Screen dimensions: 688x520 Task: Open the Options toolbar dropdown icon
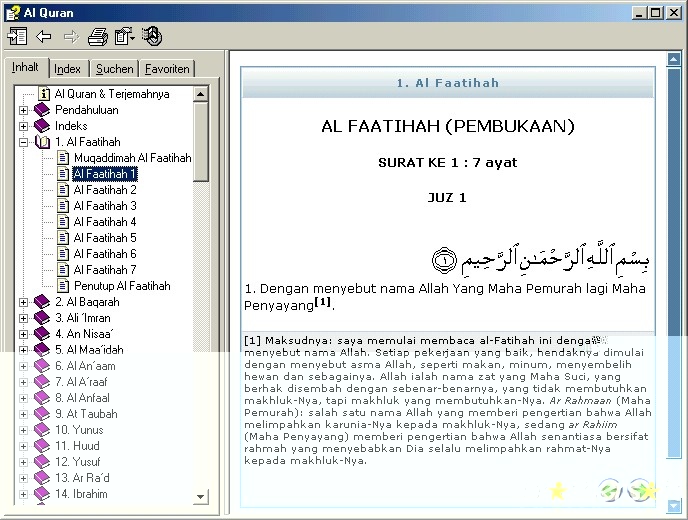[125, 36]
